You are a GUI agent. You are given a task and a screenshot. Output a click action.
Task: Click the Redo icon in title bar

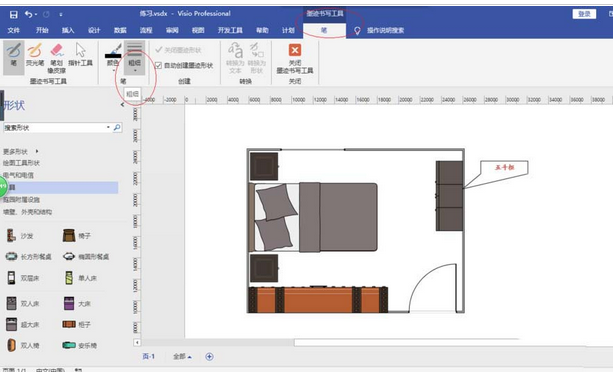46,14
